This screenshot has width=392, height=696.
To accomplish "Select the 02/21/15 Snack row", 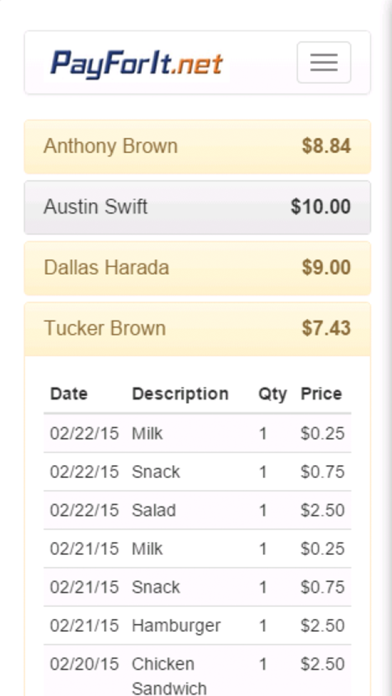I will 197,587.
